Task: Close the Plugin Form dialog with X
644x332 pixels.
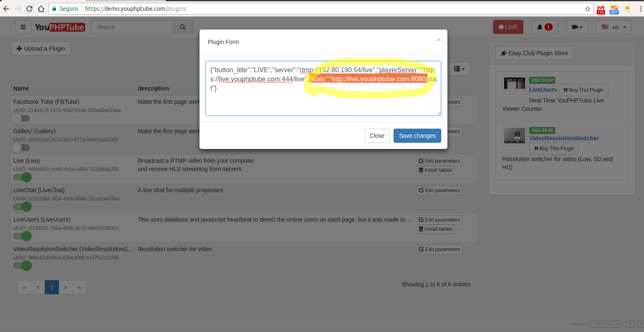Action: pyautogui.click(x=438, y=39)
